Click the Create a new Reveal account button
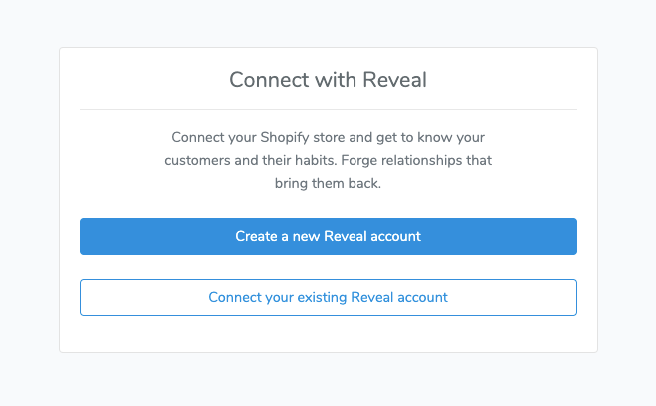 328,237
